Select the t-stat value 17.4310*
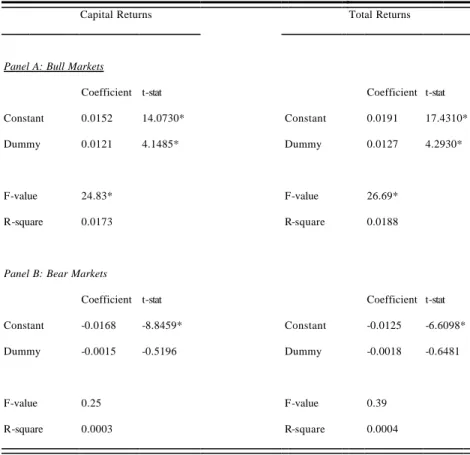 point(446,118)
